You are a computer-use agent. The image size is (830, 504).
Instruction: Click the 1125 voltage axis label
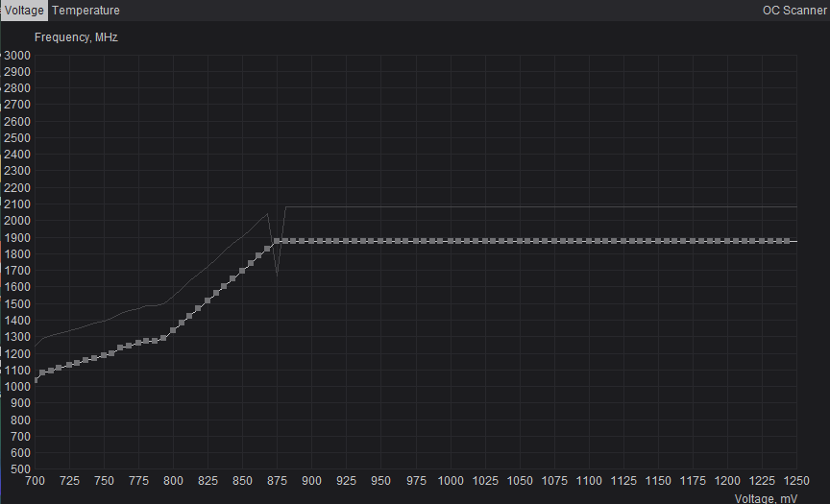[623, 481]
